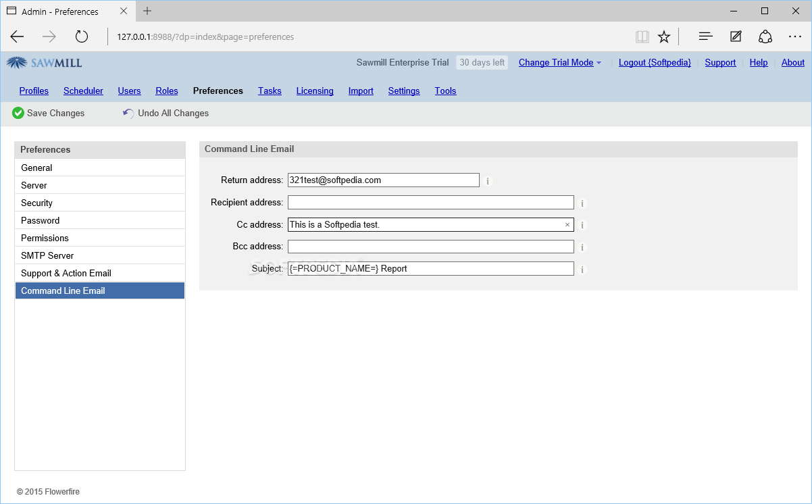Go to the Import tab
Screen dimensions: 812x504
pos(361,91)
